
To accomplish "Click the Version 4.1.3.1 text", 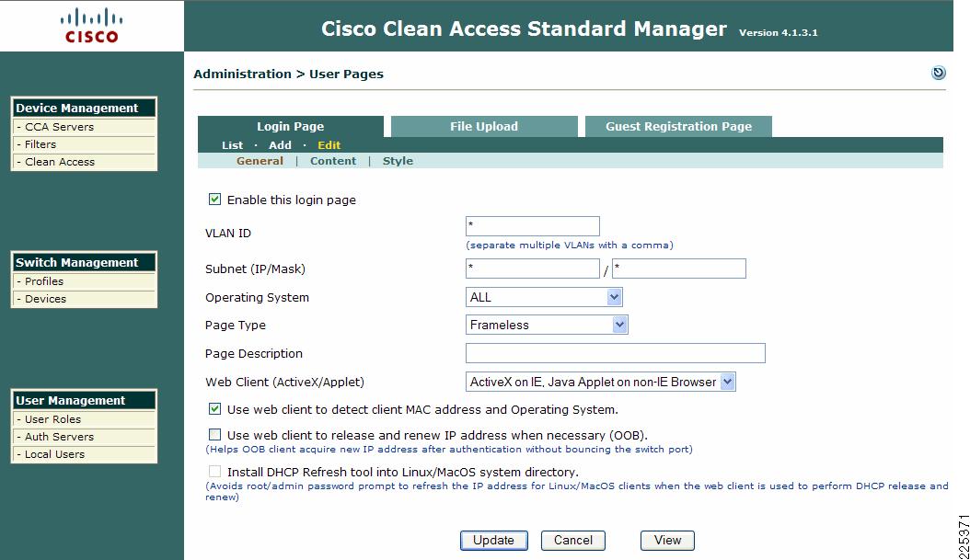I will point(779,33).
